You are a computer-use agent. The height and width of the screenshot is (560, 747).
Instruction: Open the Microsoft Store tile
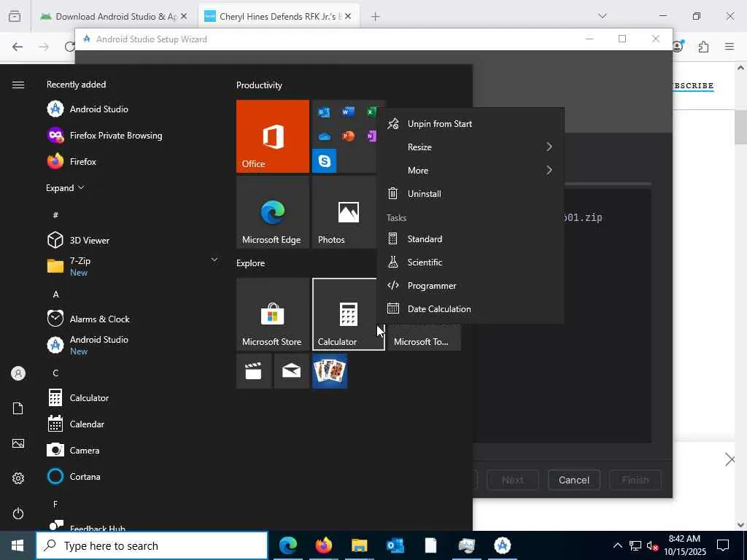(x=273, y=314)
